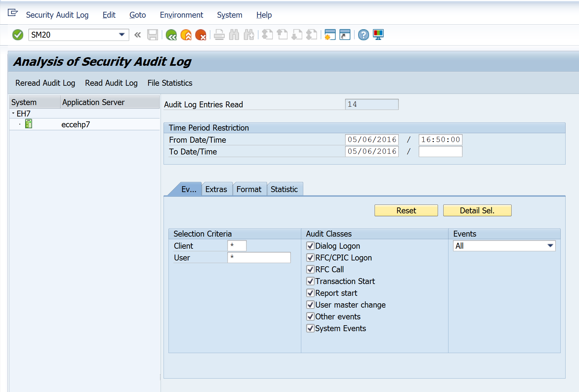This screenshot has height=392, width=579.
Task: Toggle the User master change checkbox
Action: tap(310, 305)
